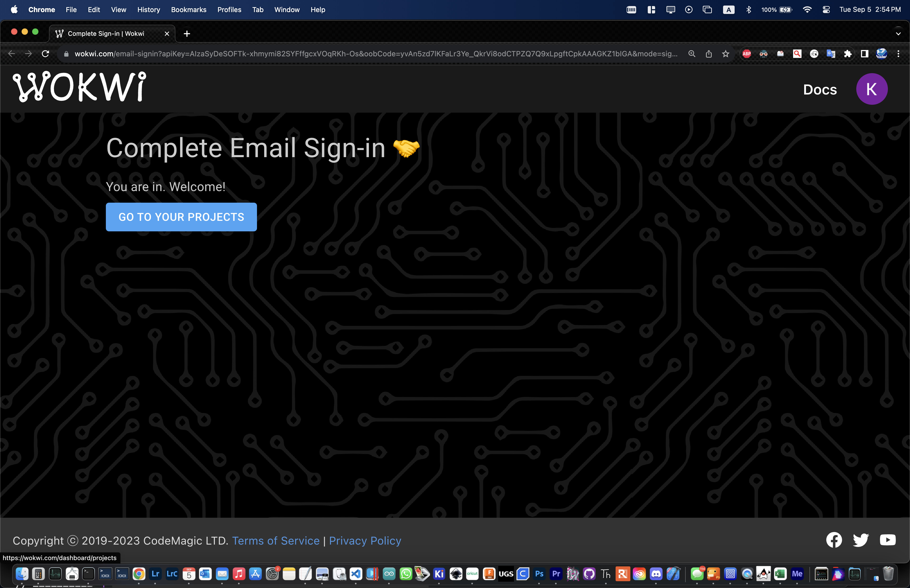Open the History menu
The image size is (910, 588).
(149, 9)
